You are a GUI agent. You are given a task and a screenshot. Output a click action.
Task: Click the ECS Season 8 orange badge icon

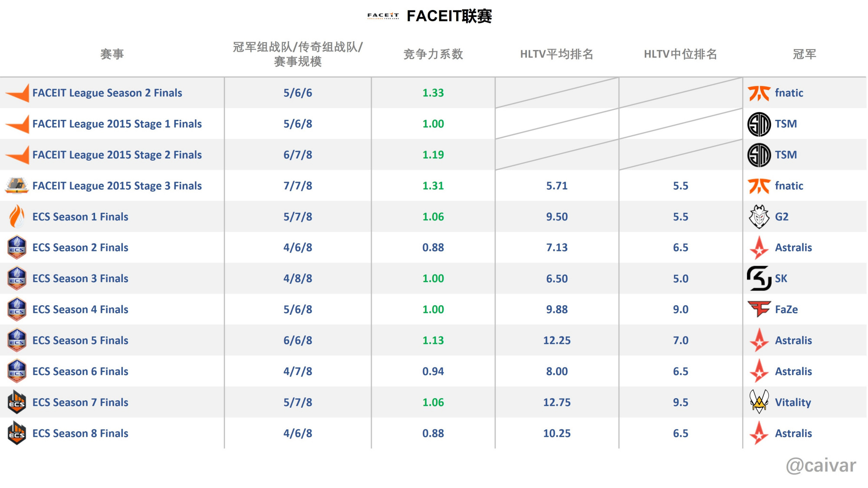pos(17,433)
